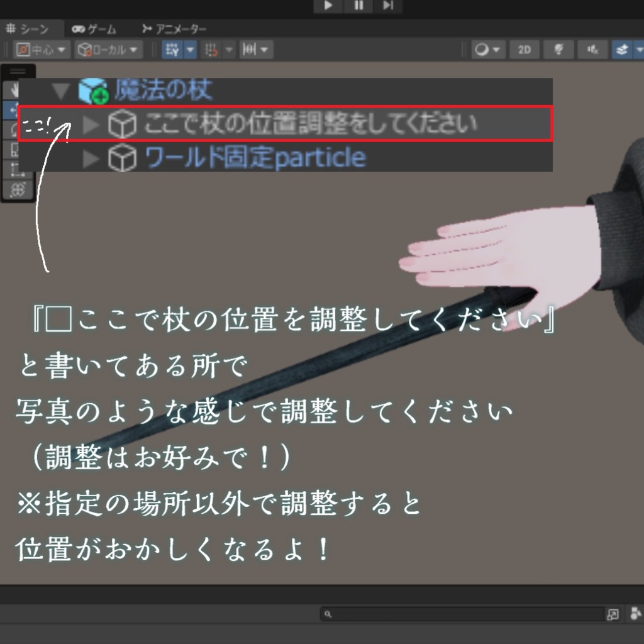Open the ruler increment snap dropdown
The height and width of the screenshot is (644, 644).
coord(256,50)
